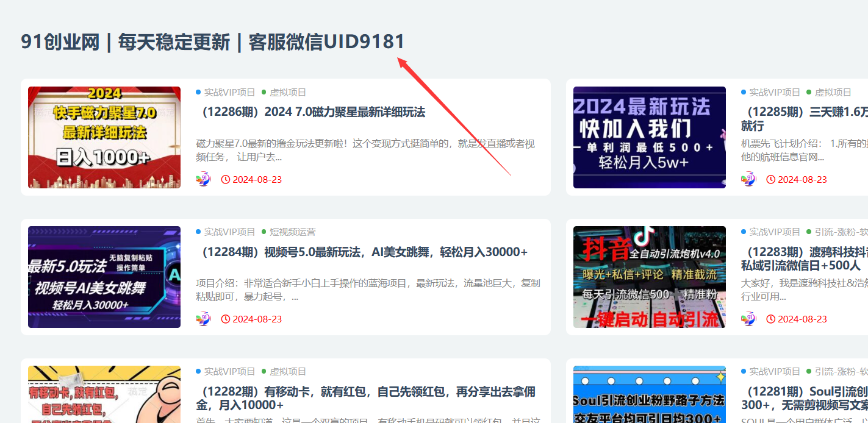Open the (12281期) Soul引流创 article title
Screen dimensions: 868x423
805,398
